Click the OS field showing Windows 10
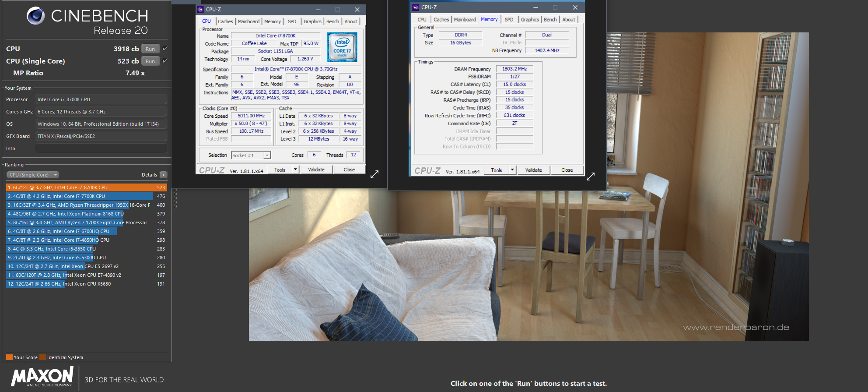This screenshot has height=392, width=868. (x=101, y=124)
